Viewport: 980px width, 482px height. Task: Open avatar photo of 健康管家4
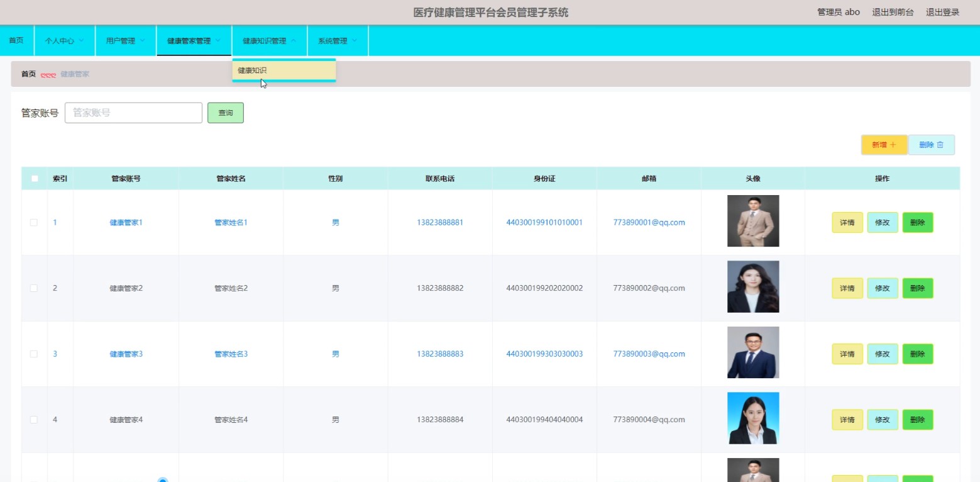pos(753,418)
